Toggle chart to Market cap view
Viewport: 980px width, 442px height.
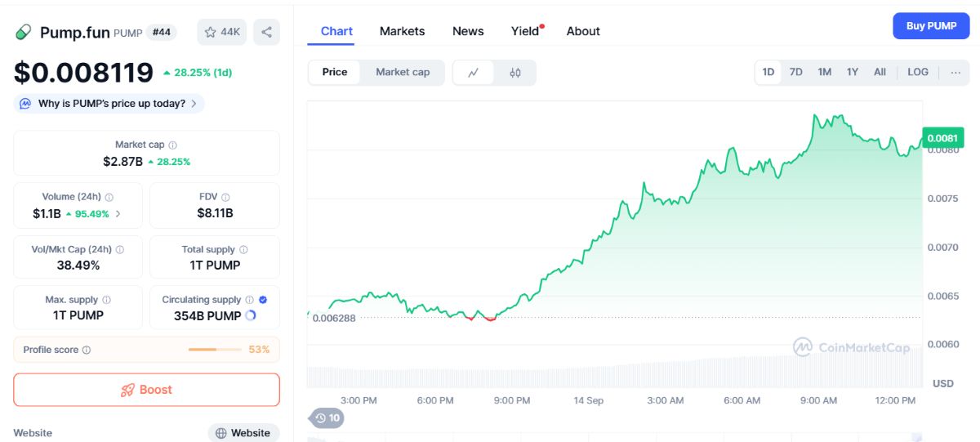[403, 72]
